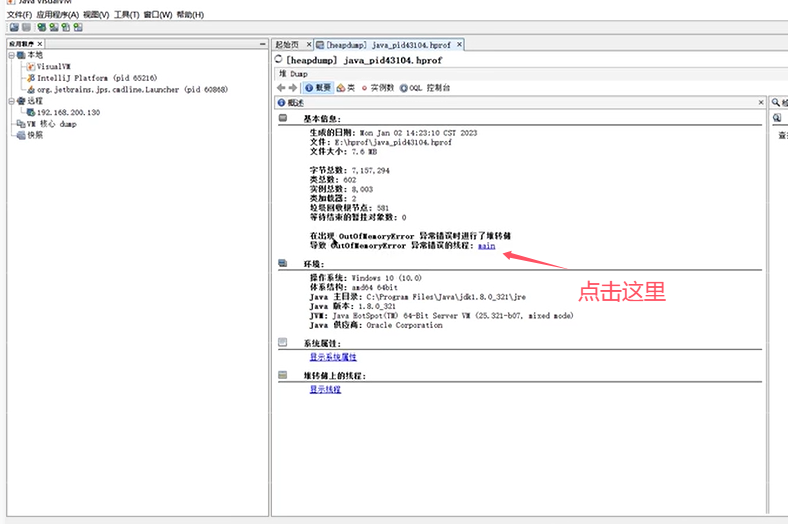Select org.jetbrains.jps.cmdline.Launcher process

click(132, 89)
